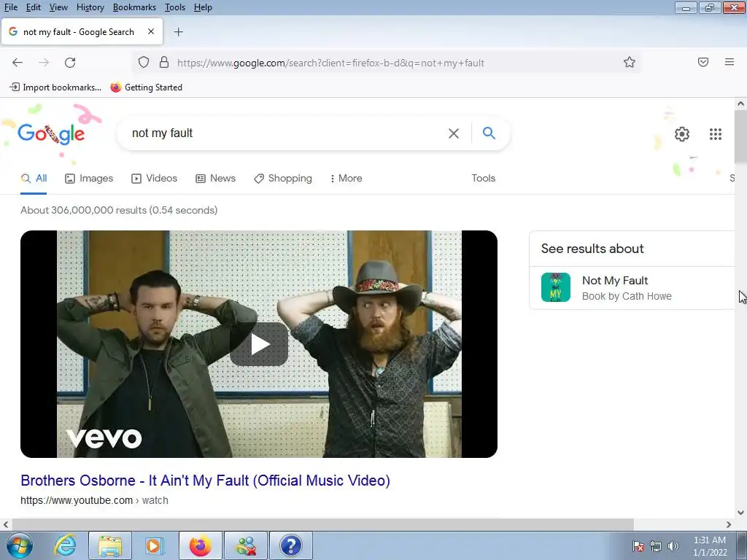Click the forward navigation arrow
The width and height of the screenshot is (747, 560).
[44, 63]
